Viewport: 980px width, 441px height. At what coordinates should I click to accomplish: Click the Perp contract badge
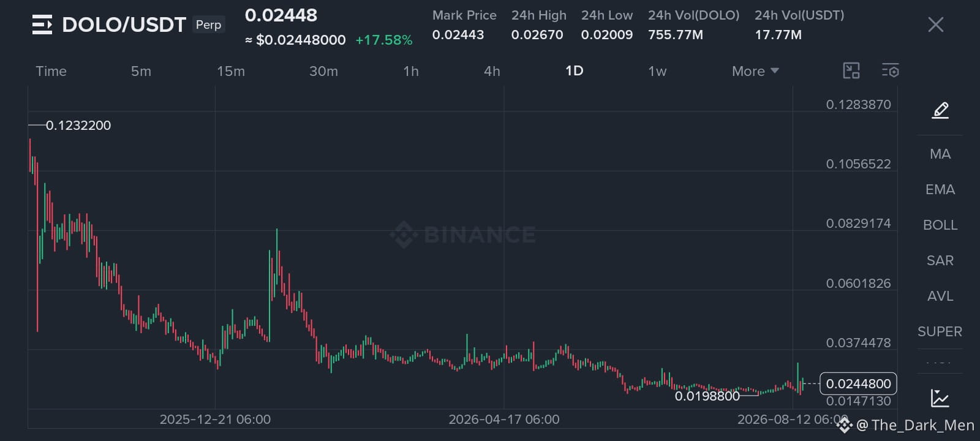(208, 24)
